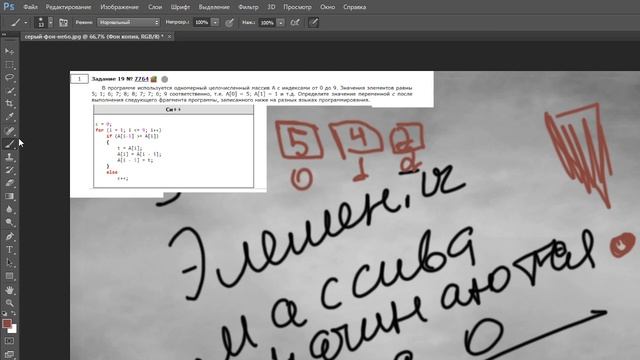Image resolution: width=640 pixels, height=360 pixels.
Task: Select the Rectangle shape tool
Action: (9, 276)
